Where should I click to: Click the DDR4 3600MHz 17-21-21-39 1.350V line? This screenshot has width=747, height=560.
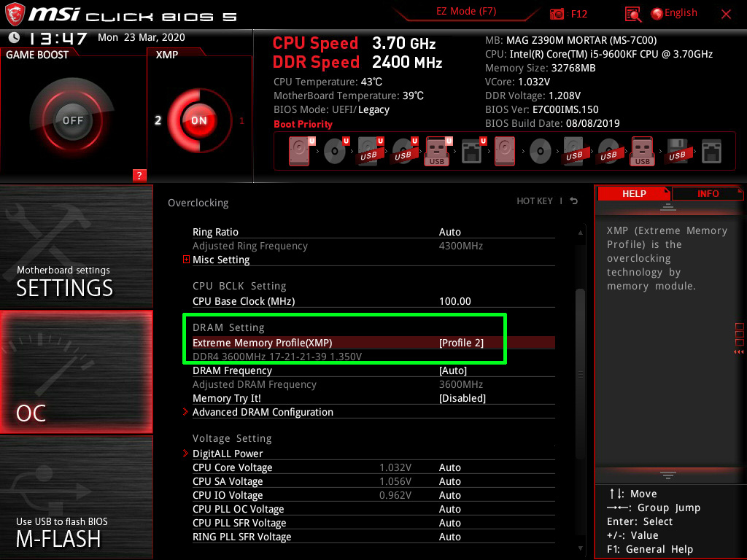tap(276, 357)
